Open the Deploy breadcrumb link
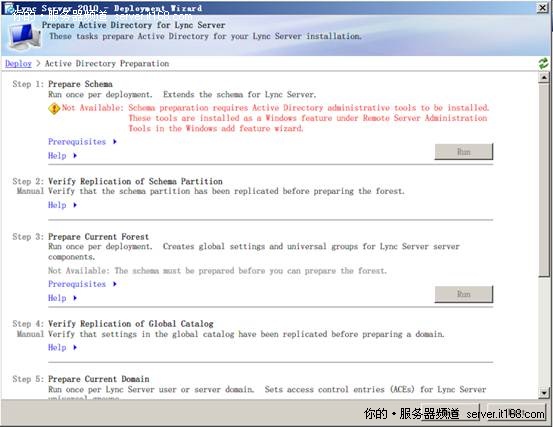 18,63
